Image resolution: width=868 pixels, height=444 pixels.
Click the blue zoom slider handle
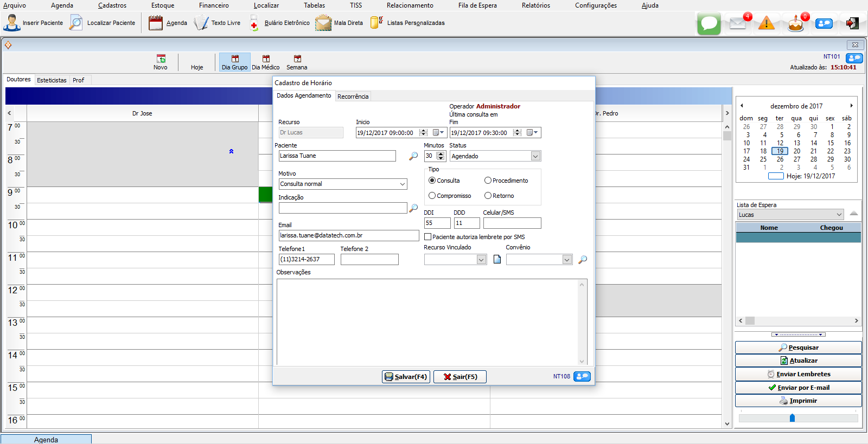point(792,418)
